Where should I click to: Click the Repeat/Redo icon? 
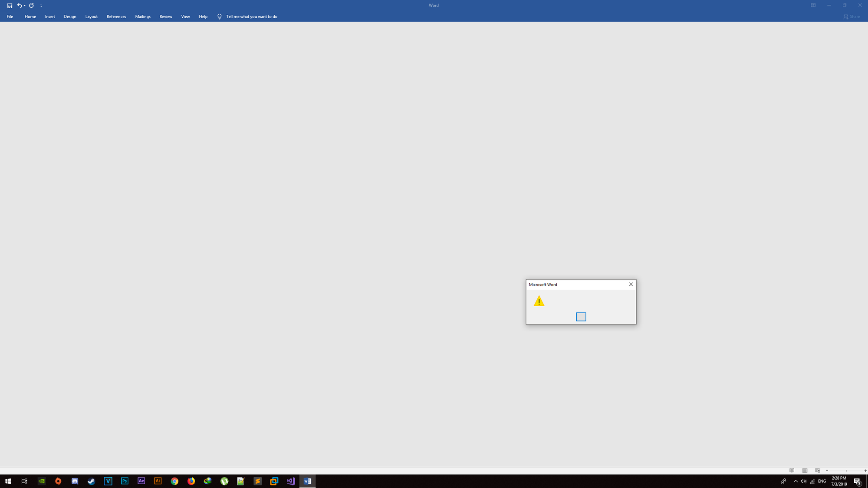[32, 6]
